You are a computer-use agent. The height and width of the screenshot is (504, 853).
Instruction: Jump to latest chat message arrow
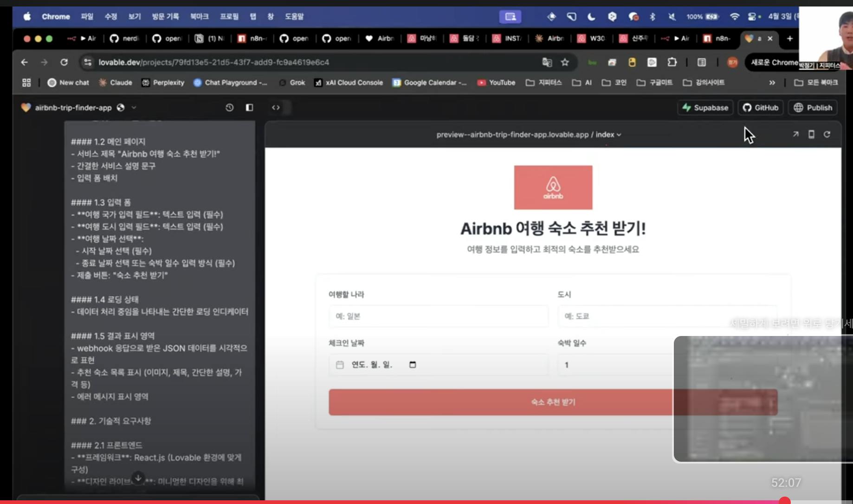(x=138, y=478)
